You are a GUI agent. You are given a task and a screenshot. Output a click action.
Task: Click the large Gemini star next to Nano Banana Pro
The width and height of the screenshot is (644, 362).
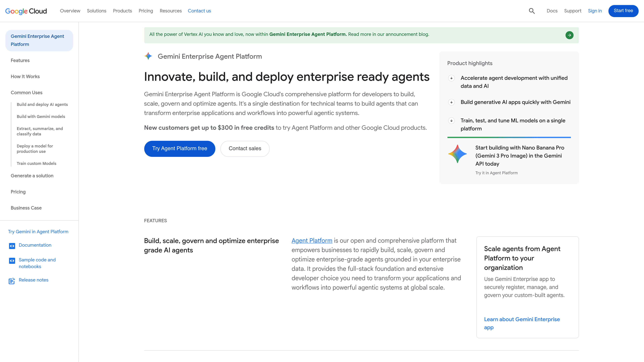(457, 154)
